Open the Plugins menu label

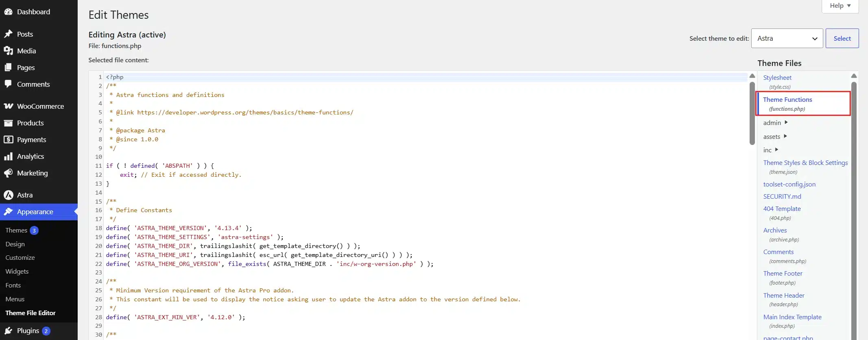pyautogui.click(x=28, y=331)
